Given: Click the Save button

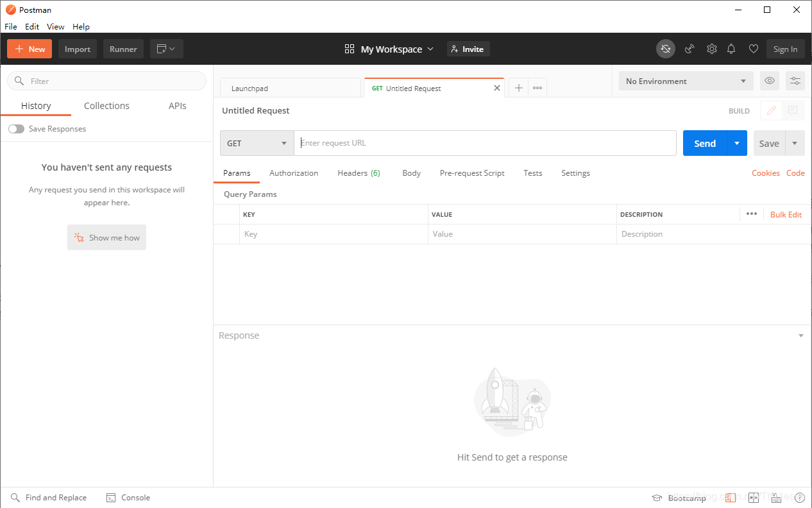Looking at the screenshot, I should point(769,143).
